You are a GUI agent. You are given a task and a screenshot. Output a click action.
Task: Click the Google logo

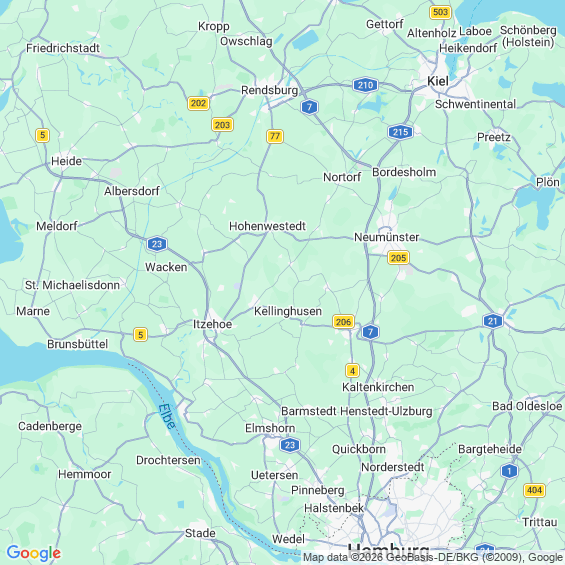(34, 553)
